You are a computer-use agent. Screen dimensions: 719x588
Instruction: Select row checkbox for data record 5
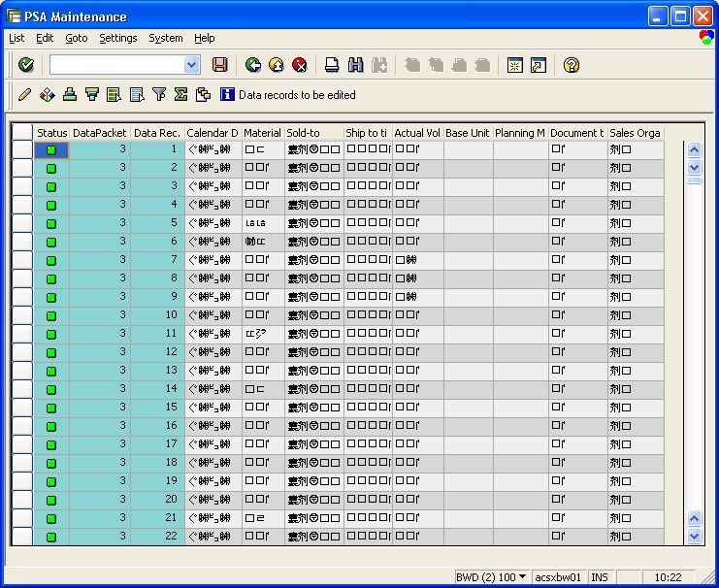point(22,223)
